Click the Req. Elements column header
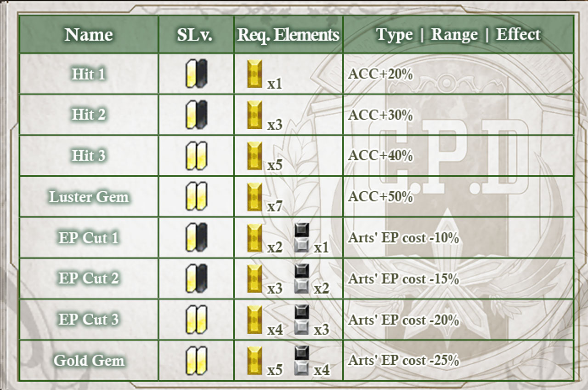 (x=288, y=34)
